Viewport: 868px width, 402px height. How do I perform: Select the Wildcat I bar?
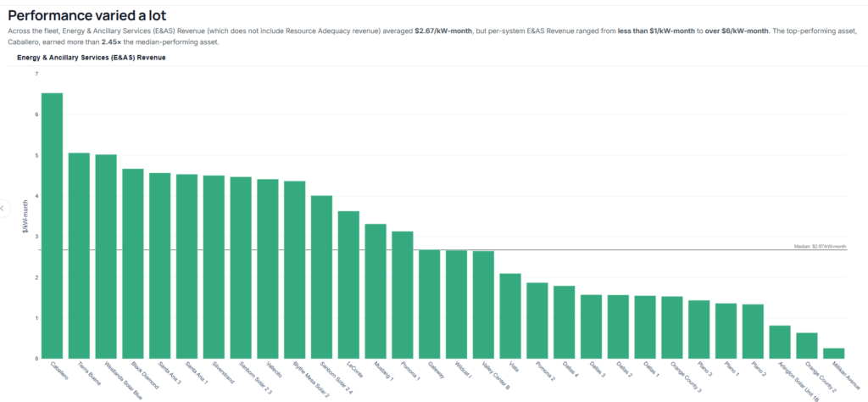tap(456, 304)
